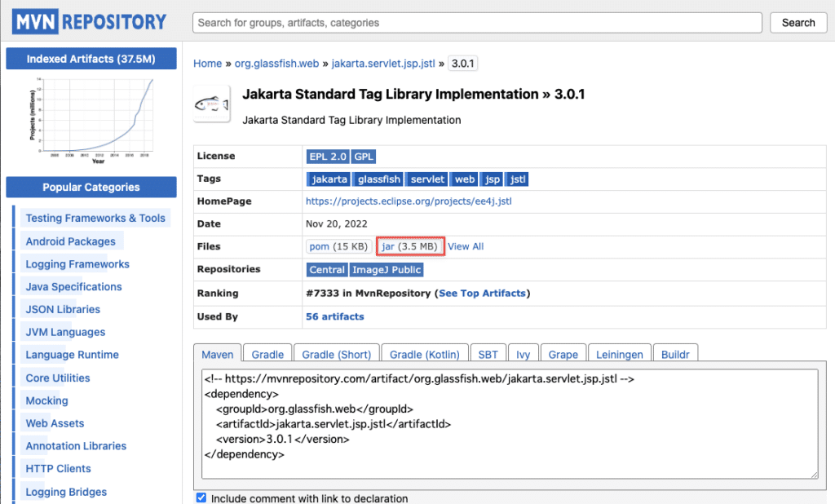The image size is (835, 504).
Task: Uncheck 'Include comment with link to declaration'
Action: pyautogui.click(x=201, y=497)
